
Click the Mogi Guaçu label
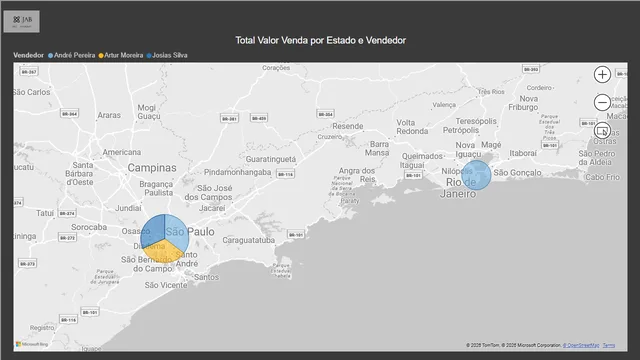pos(149,112)
